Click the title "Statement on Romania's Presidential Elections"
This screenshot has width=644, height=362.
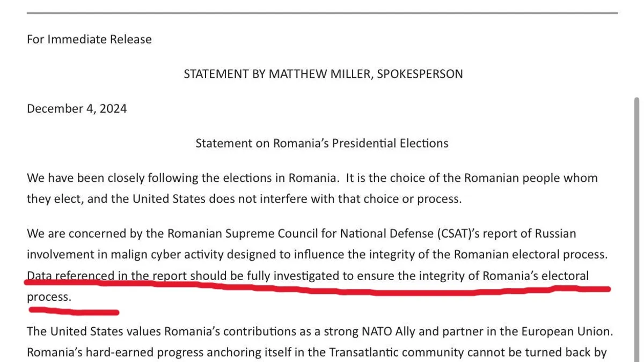click(321, 143)
